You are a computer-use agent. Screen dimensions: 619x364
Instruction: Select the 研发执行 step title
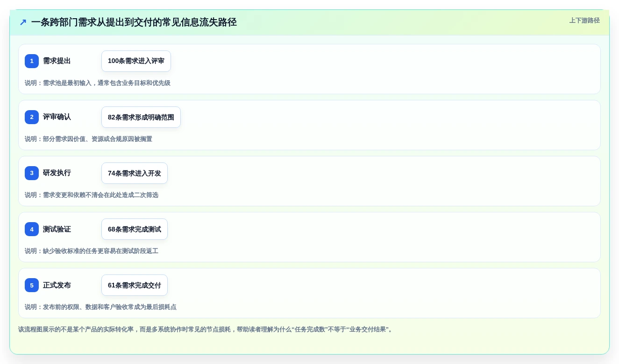[x=57, y=173]
